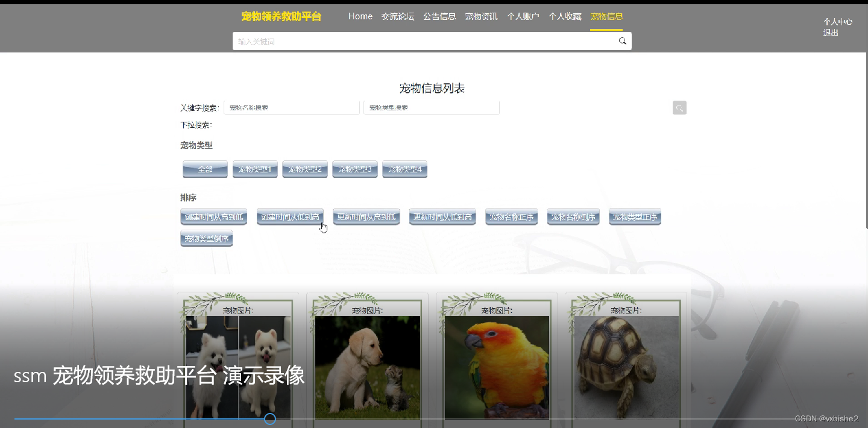The image size is (868, 428).
Task: Filter by 全部 pet types
Action: [205, 169]
